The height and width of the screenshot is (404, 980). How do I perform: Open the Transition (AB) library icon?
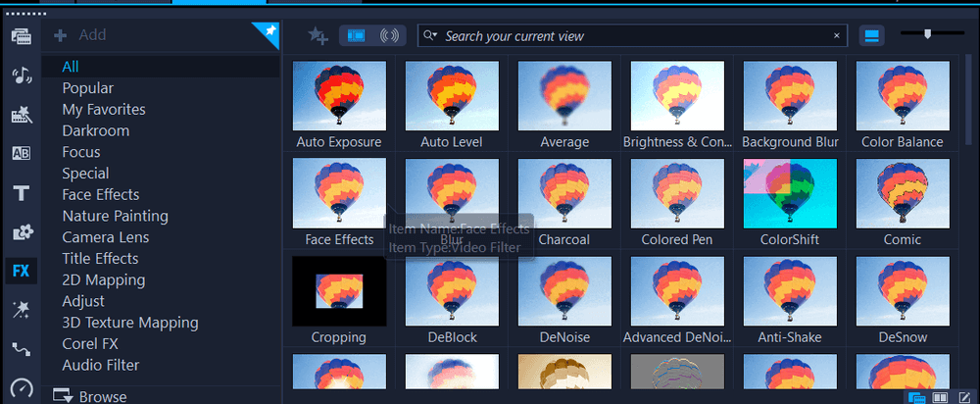21,154
